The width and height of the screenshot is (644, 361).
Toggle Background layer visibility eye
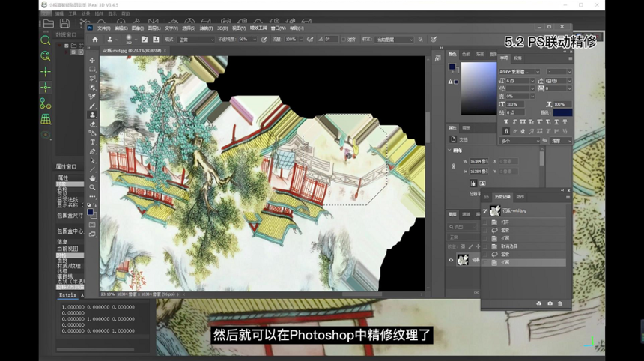451,260
